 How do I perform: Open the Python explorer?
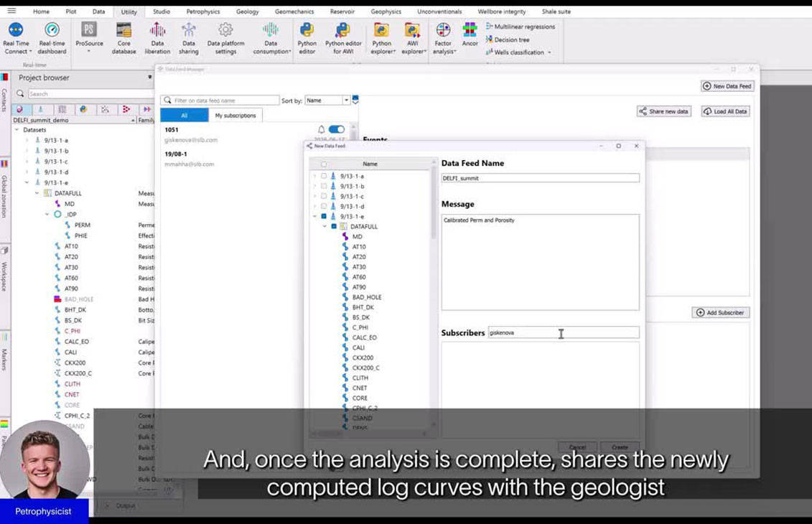click(383, 38)
